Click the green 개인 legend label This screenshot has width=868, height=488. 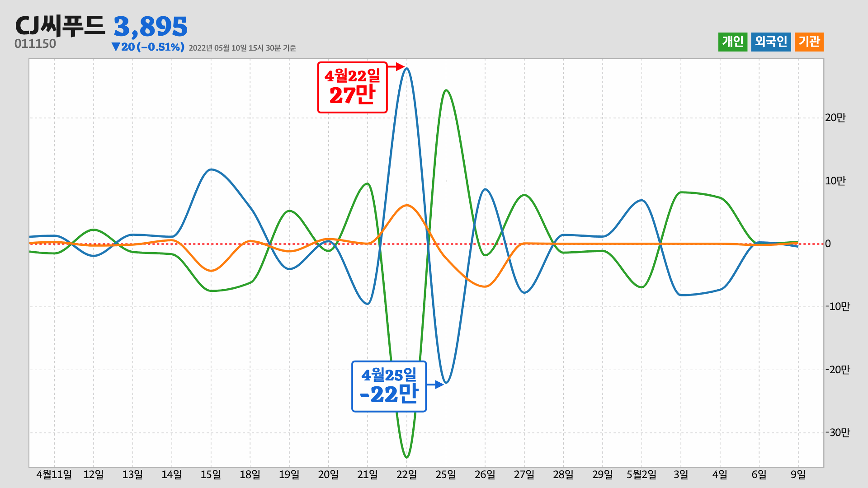coord(733,42)
